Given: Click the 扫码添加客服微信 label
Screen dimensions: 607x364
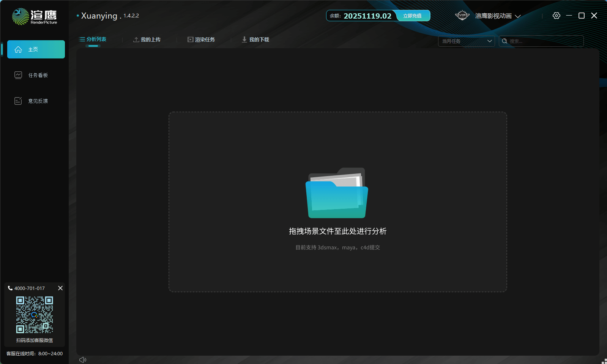Looking at the screenshot, I should 35,340.
